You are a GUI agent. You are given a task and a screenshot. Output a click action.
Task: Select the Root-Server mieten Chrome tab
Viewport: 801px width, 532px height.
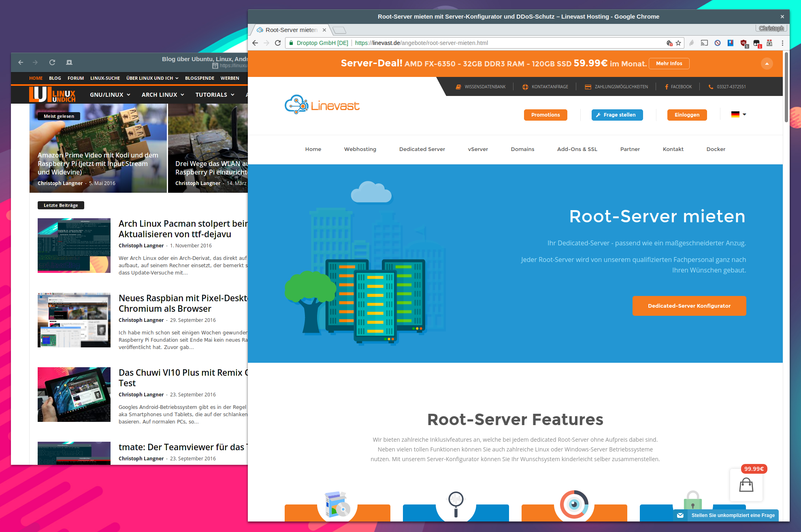pos(292,30)
